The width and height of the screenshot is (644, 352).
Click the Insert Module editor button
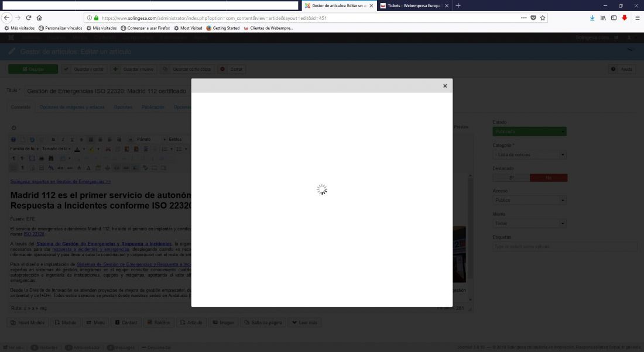[28, 323]
